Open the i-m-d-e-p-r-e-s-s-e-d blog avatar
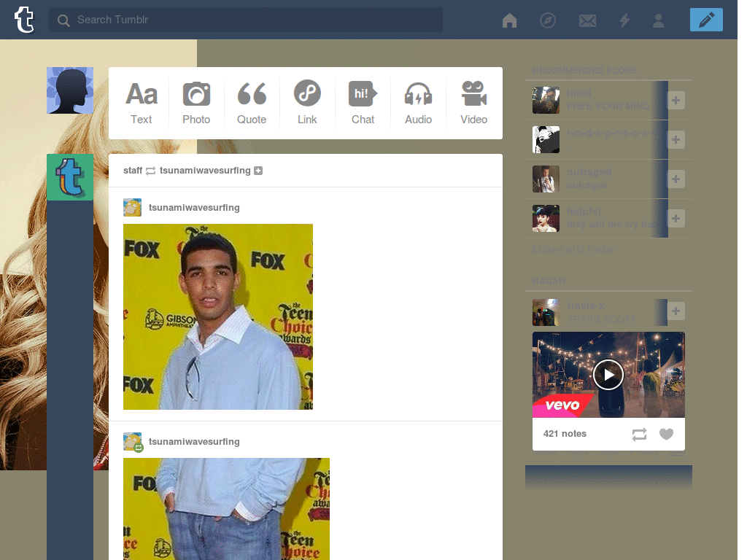747x560 pixels. coord(546,139)
